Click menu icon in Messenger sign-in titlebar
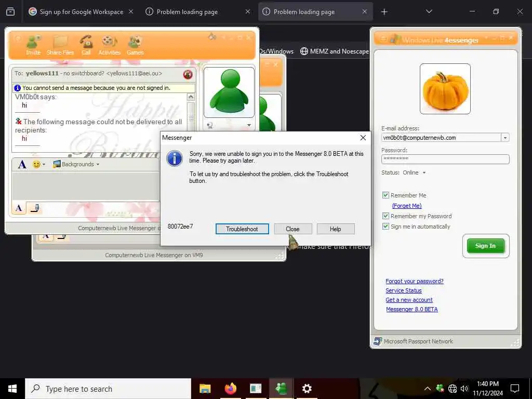 click(x=383, y=38)
